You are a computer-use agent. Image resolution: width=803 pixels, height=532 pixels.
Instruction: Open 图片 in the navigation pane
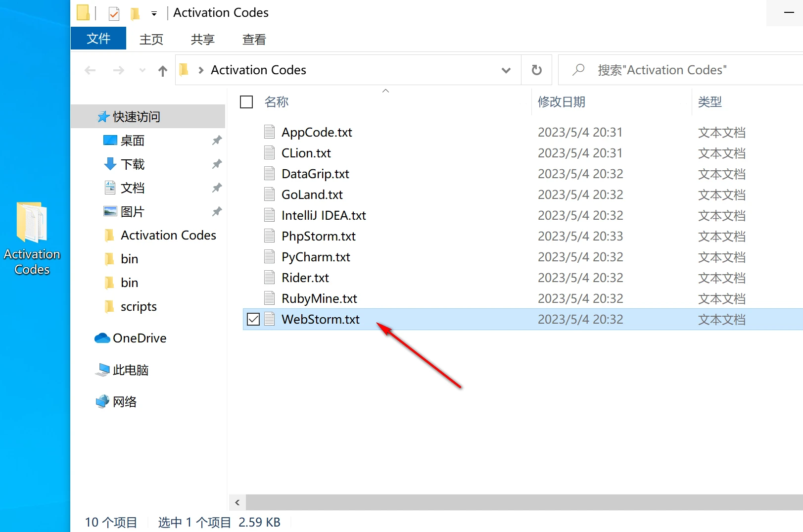pos(132,212)
